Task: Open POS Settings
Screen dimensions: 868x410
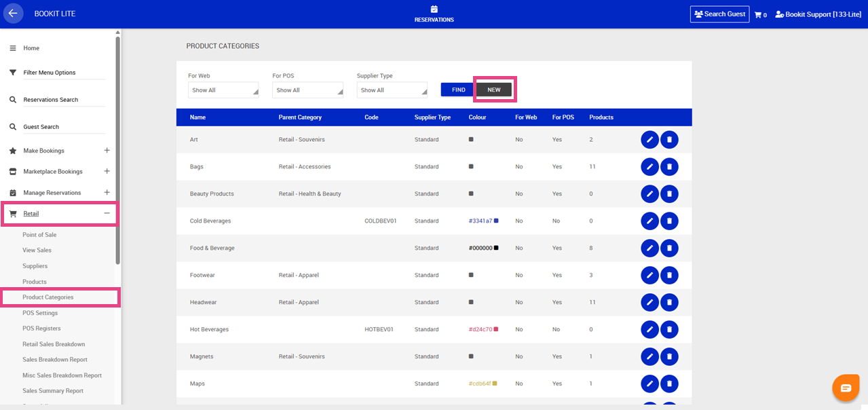Action: point(40,313)
